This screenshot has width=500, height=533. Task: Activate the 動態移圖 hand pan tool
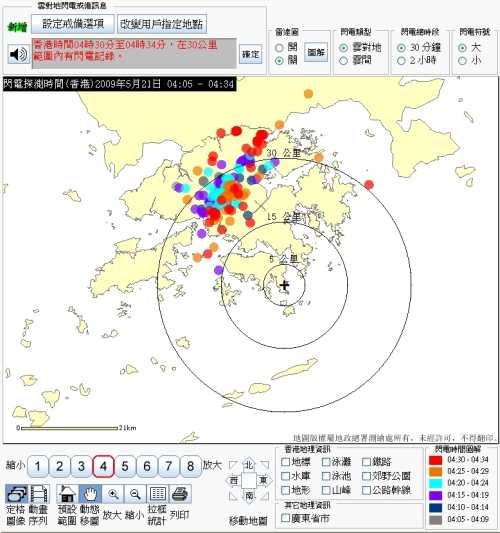pyautogui.click(x=90, y=494)
